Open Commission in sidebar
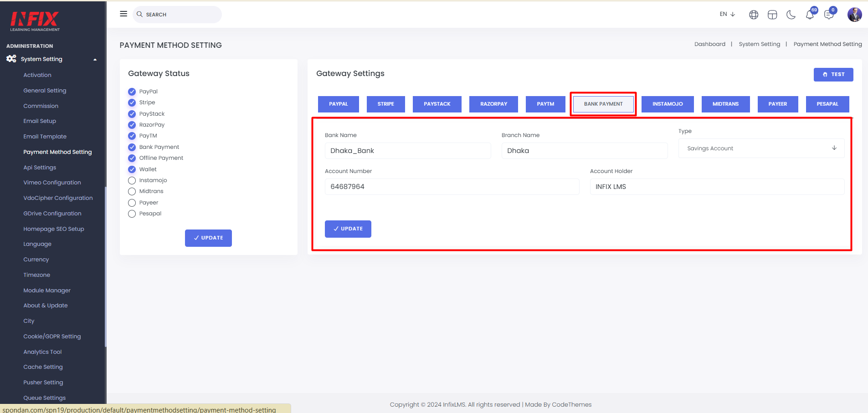The image size is (868, 413). point(41,106)
